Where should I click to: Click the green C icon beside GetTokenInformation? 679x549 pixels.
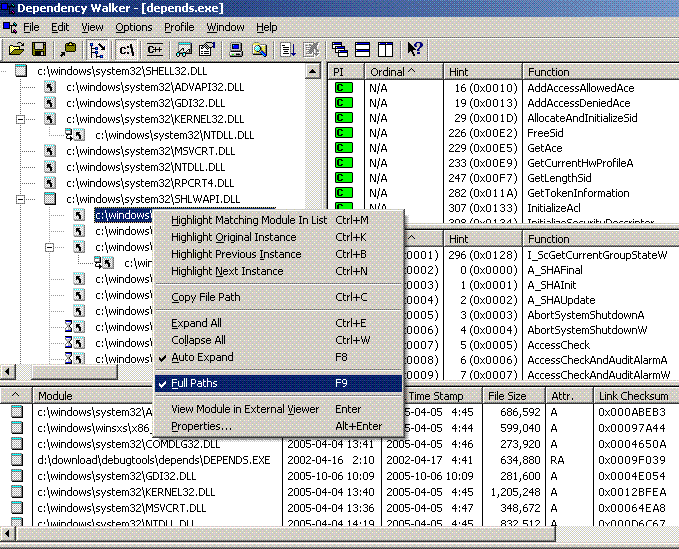343,193
